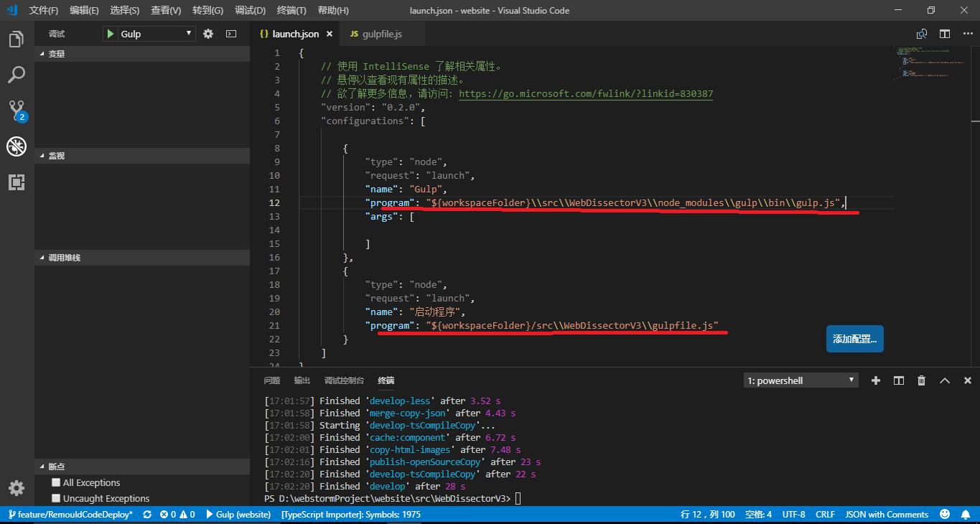Split the editor to the side
The height and width of the screenshot is (524, 980).
(945, 34)
